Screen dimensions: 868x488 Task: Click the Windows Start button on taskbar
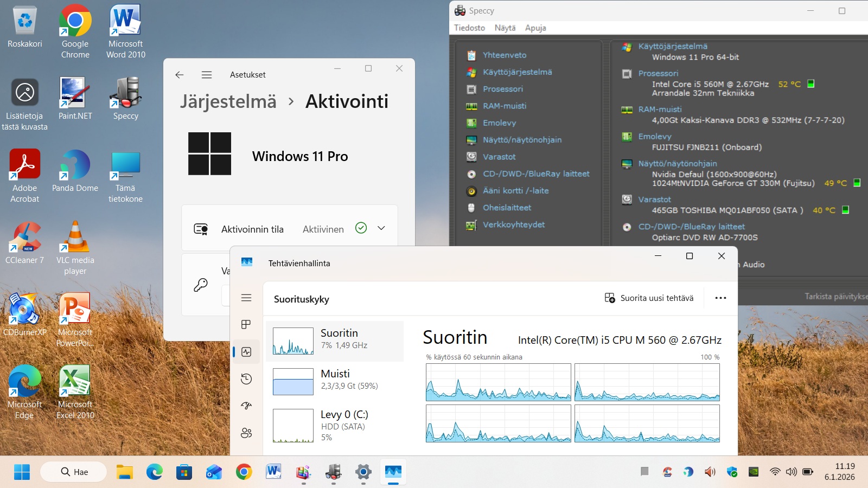click(22, 472)
